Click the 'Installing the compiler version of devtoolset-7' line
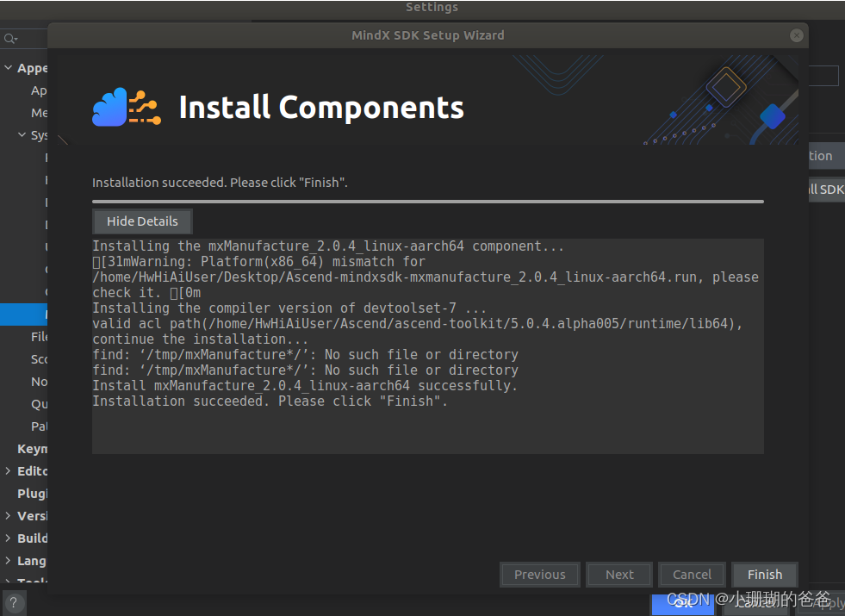Viewport: 845px width, 616px height. pos(289,308)
